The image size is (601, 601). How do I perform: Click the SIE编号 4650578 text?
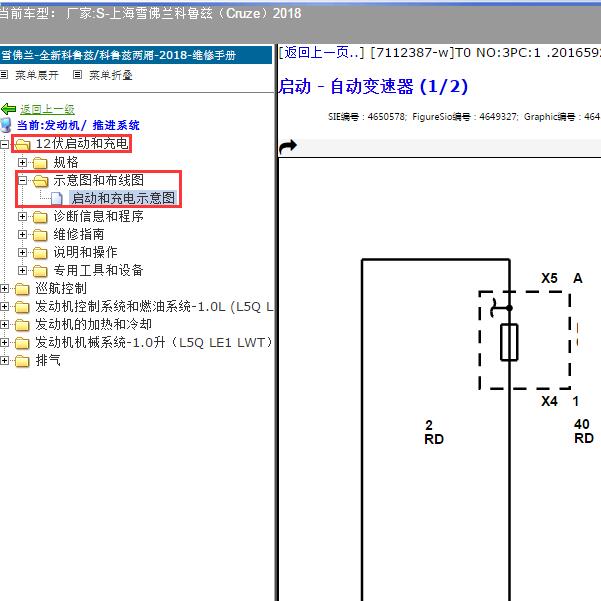tap(367, 117)
